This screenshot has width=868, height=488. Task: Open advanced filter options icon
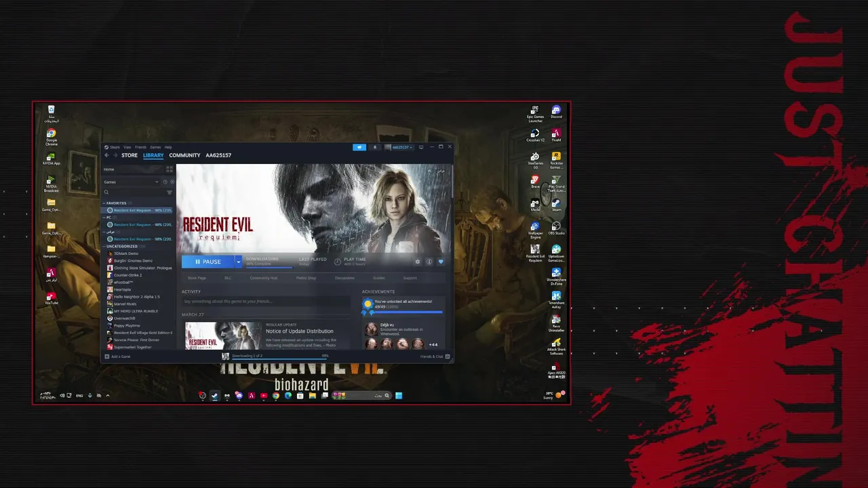click(170, 192)
